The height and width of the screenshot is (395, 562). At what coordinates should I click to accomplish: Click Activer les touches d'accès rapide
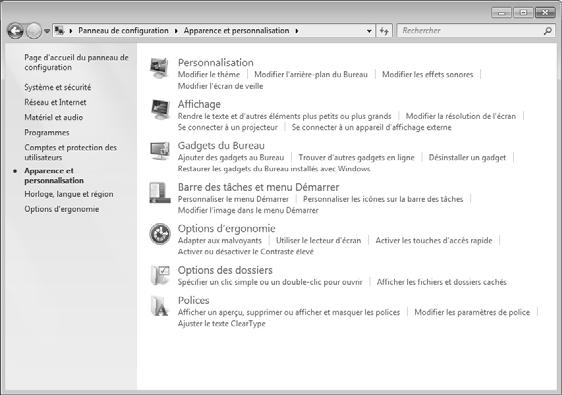434,241
